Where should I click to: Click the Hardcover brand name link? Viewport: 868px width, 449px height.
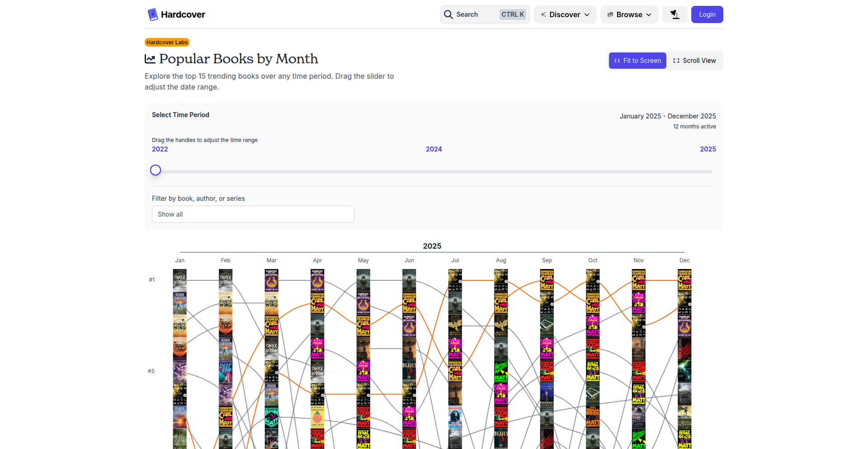point(183,14)
